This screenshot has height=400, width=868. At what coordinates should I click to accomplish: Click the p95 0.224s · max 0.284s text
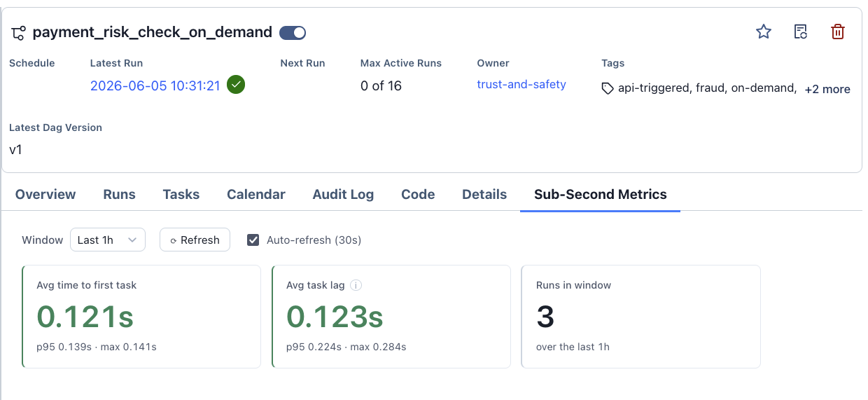click(x=346, y=347)
